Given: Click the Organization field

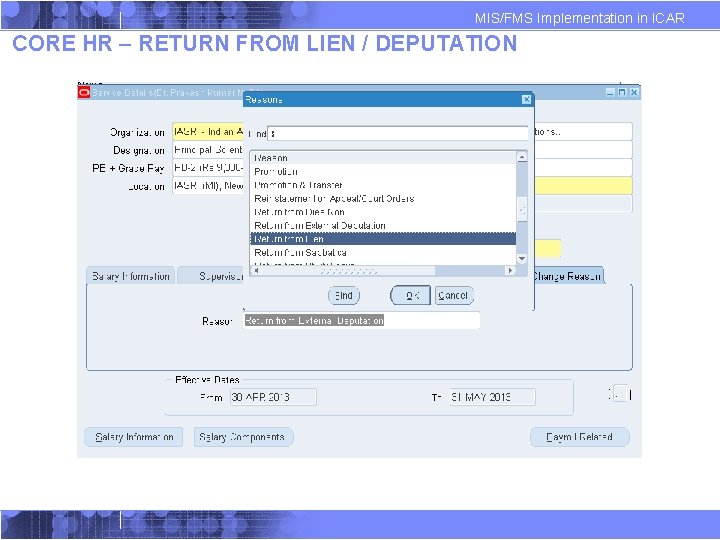Looking at the screenshot, I should (x=208, y=132).
